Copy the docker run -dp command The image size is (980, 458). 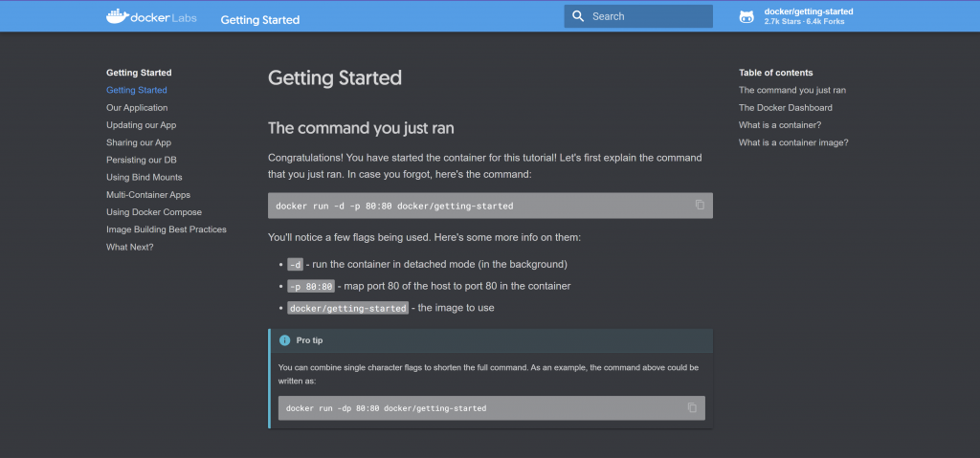pos(692,407)
